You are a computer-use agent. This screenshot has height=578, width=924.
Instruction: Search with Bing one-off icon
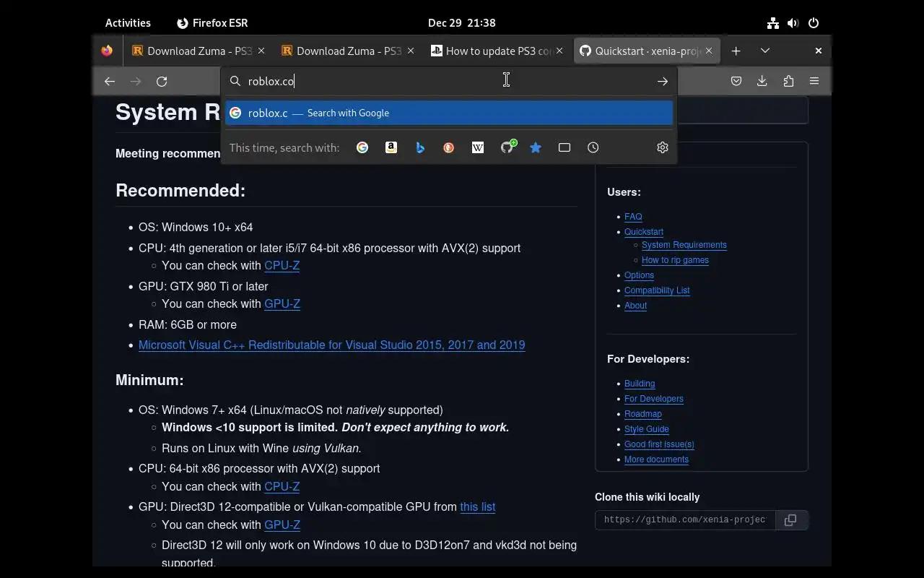[x=420, y=147]
